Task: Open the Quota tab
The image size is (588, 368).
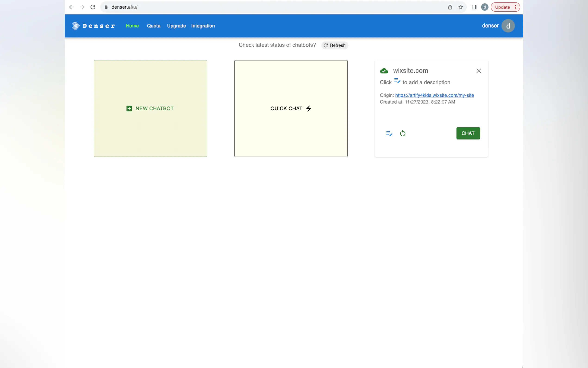Action: (x=153, y=26)
